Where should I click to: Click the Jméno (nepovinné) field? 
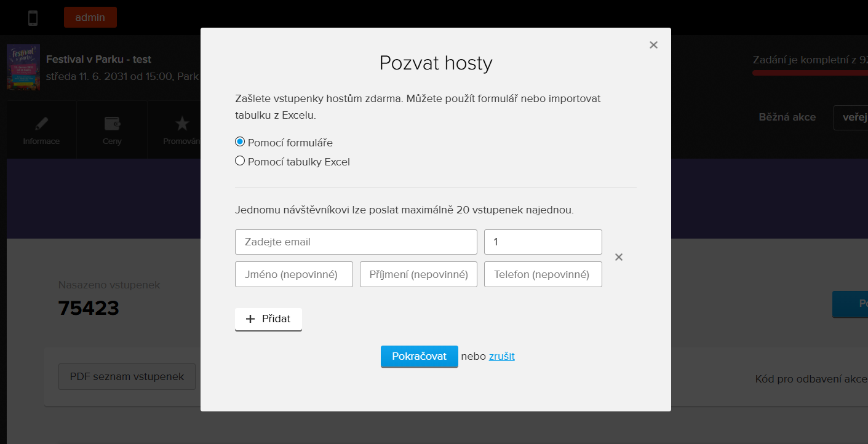click(x=293, y=274)
